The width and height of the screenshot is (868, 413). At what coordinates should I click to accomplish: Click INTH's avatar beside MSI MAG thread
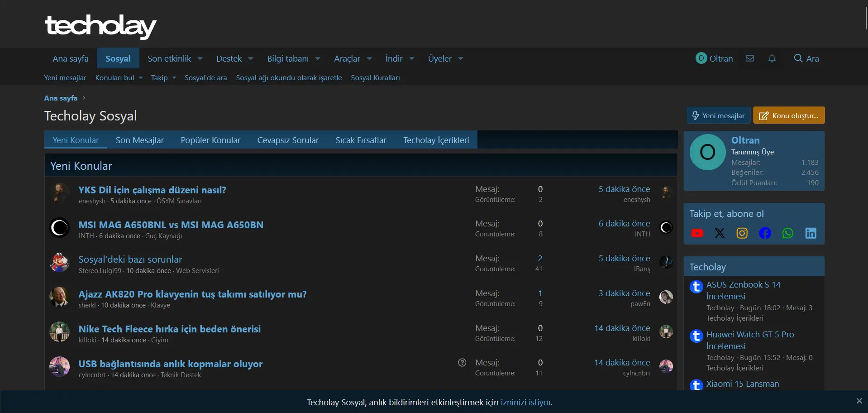[59, 228]
